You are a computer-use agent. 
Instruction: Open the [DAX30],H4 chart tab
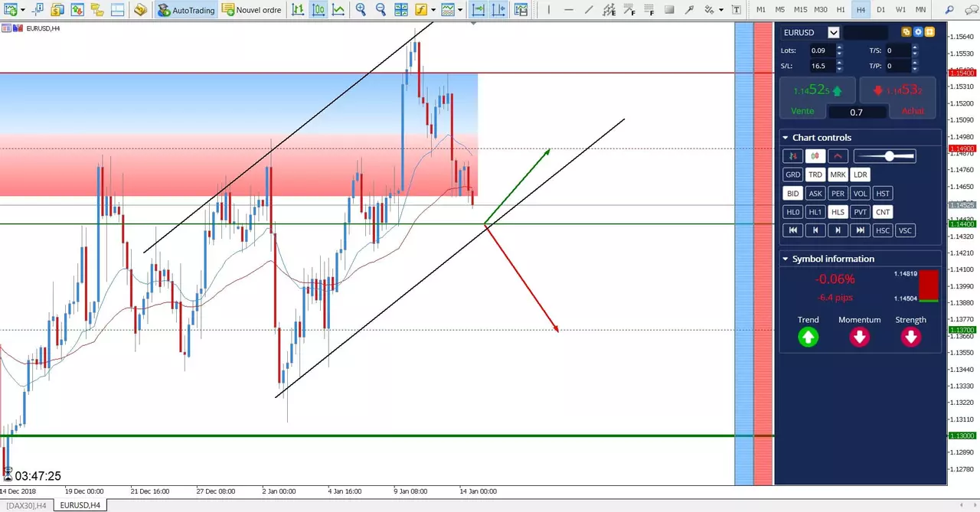click(26, 505)
